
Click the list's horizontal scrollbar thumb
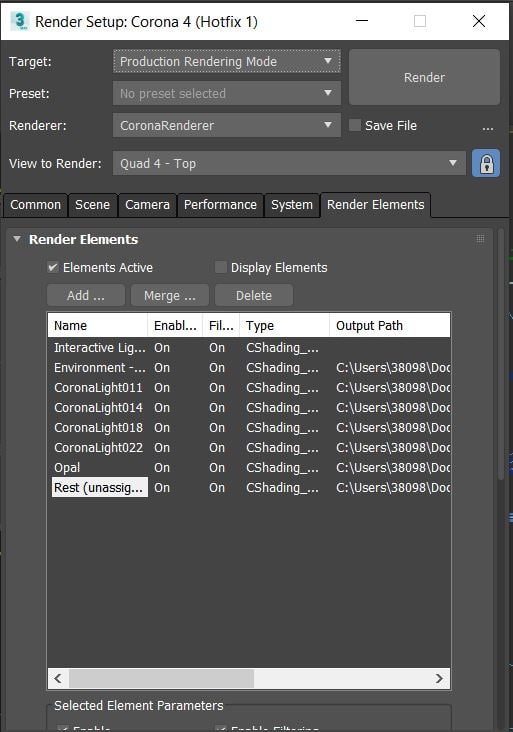click(162, 678)
